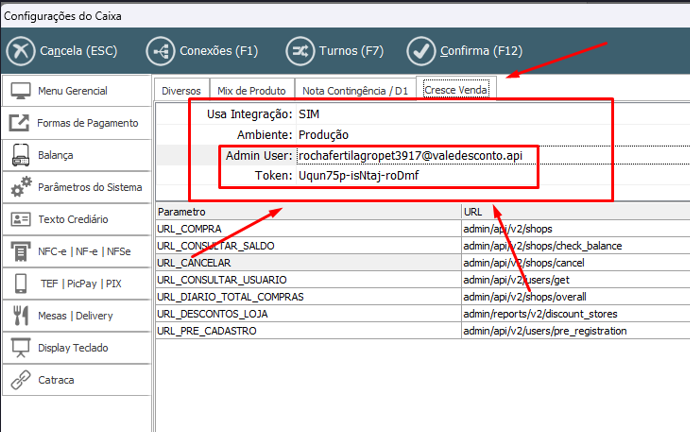Click the Confirma checkmark icon
690x432 pixels.
coord(421,50)
